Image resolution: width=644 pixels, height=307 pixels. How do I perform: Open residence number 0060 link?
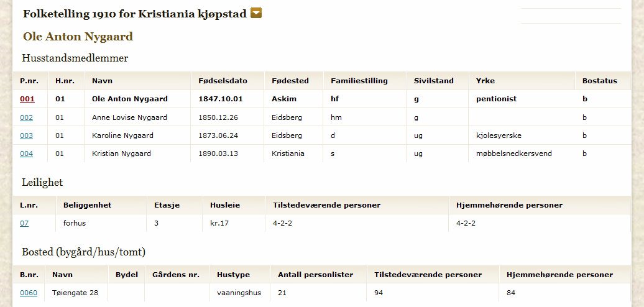[x=29, y=293]
